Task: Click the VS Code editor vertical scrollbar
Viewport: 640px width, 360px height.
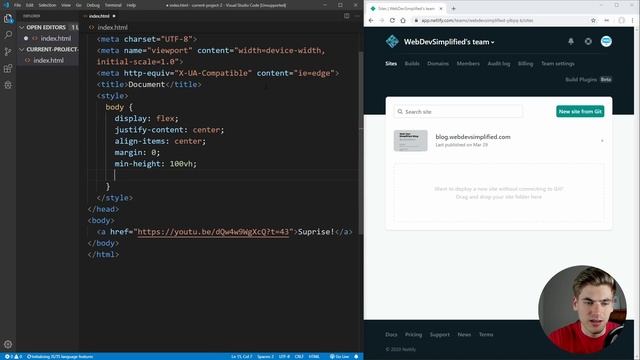Action: 361,143
